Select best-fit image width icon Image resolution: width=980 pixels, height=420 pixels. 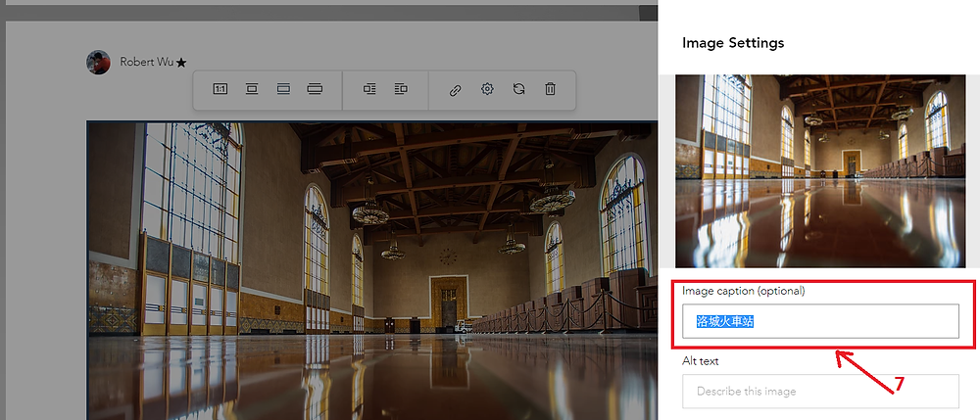click(x=283, y=89)
